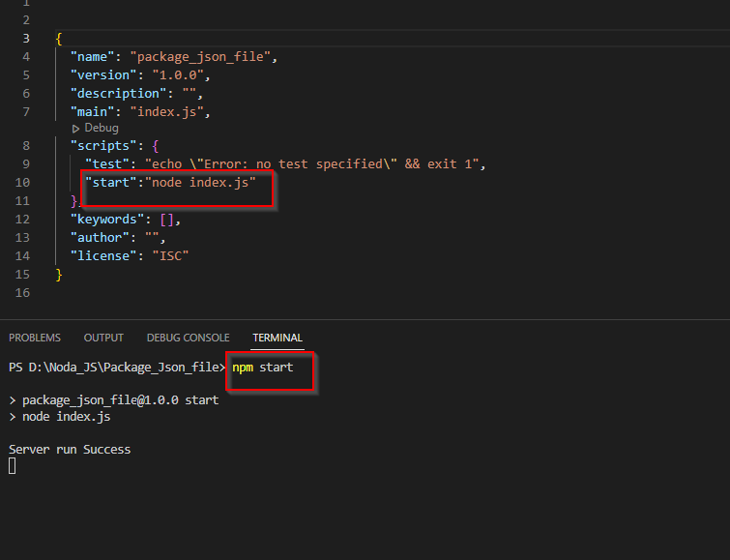Click the "keywords" key on line 12
The width and height of the screenshot is (730, 560).
(107, 219)
